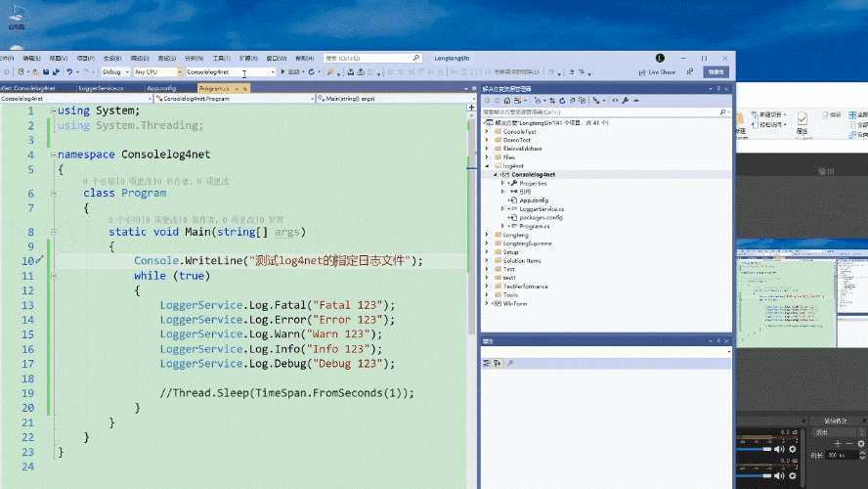
Task: Click the plus icon in OBS transitions panel
Action: coord(837,444)
